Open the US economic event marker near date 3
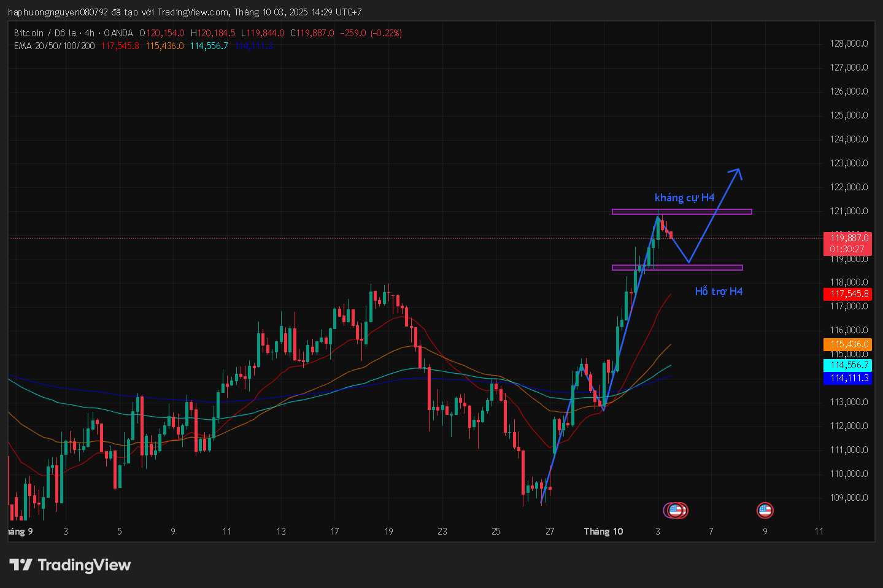Viewport: 883px width, 588px height. [x=676, y=510]
